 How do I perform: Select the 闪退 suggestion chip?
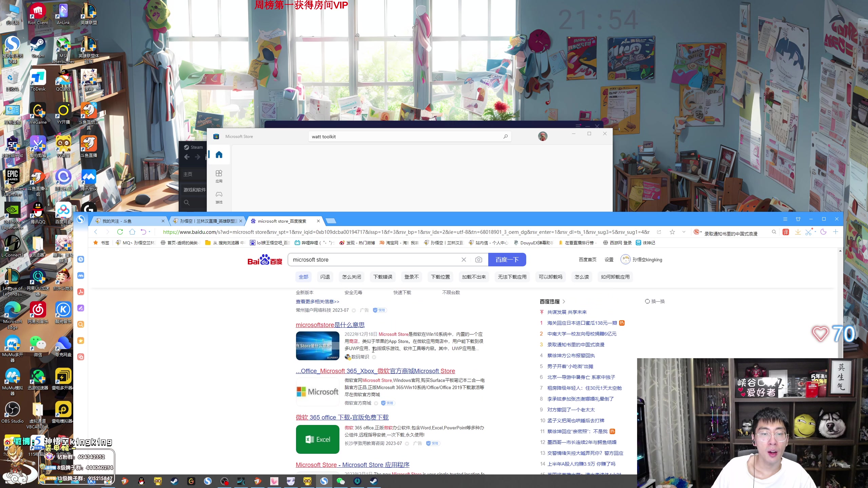click(x=325, y=277)
